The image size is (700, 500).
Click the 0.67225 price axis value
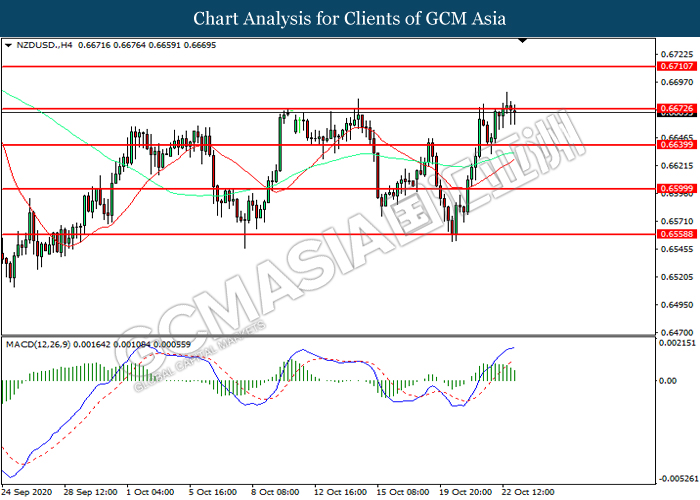pos(677,54)
